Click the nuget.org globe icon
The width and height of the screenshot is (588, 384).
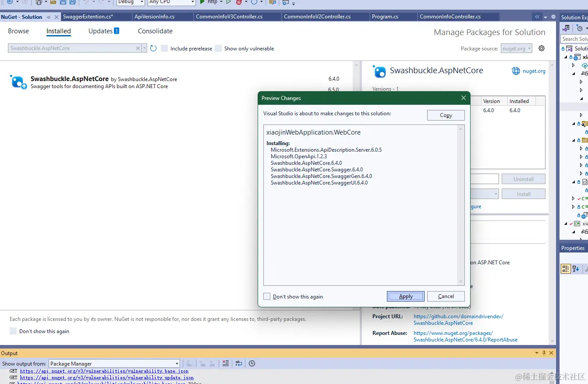point(516,71)
